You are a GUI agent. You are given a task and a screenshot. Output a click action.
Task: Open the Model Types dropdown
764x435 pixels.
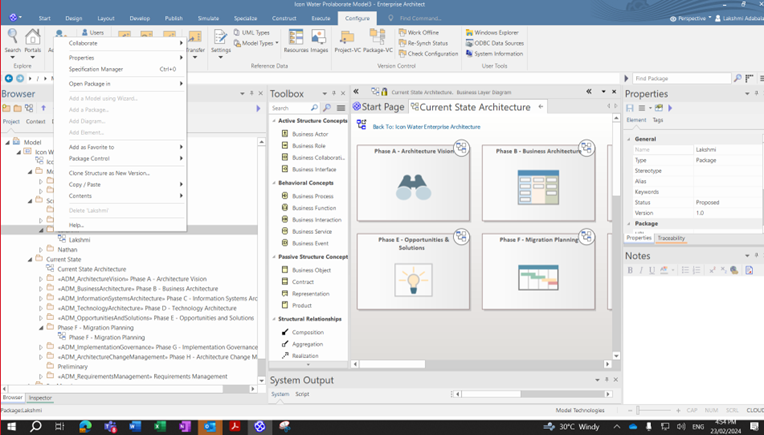coord(259,43)
